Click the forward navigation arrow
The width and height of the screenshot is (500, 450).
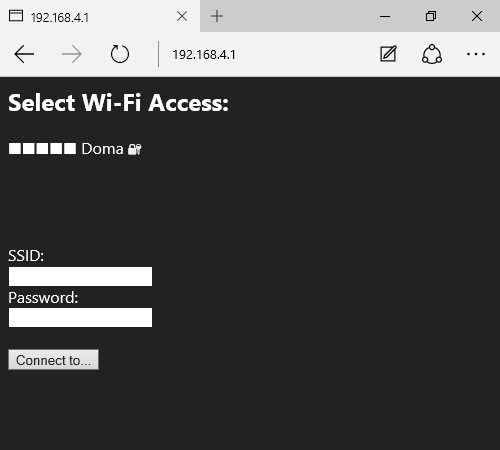point(72,54)
